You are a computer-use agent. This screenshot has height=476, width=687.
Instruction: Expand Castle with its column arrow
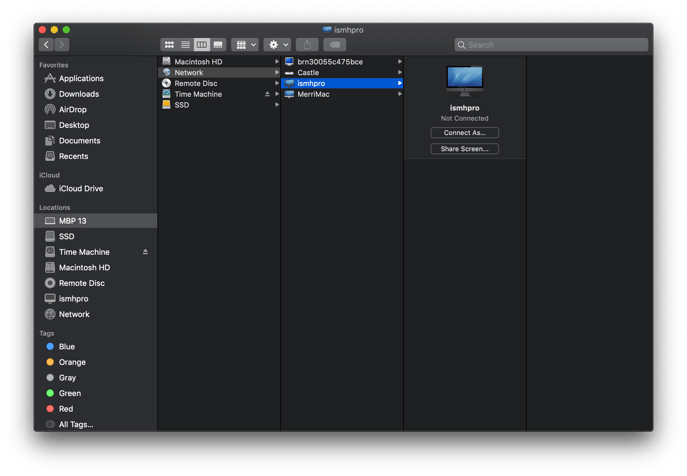click(x=400, y=72)
